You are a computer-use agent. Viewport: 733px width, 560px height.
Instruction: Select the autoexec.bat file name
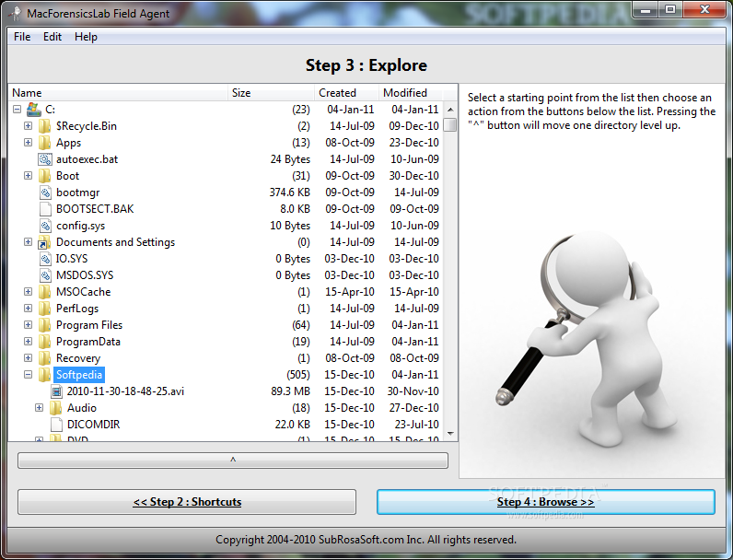pyautogui.click(x=87, y=159)
